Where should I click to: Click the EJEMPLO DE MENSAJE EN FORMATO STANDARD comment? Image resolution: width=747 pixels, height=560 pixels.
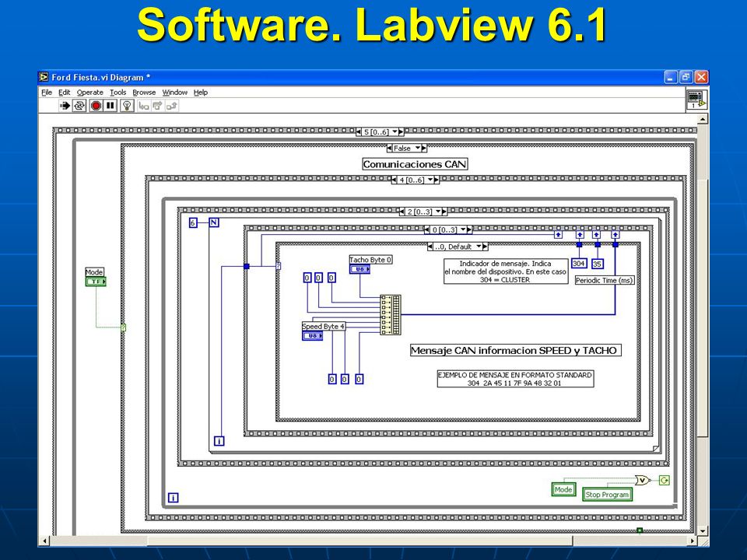(x=515, y=379)
